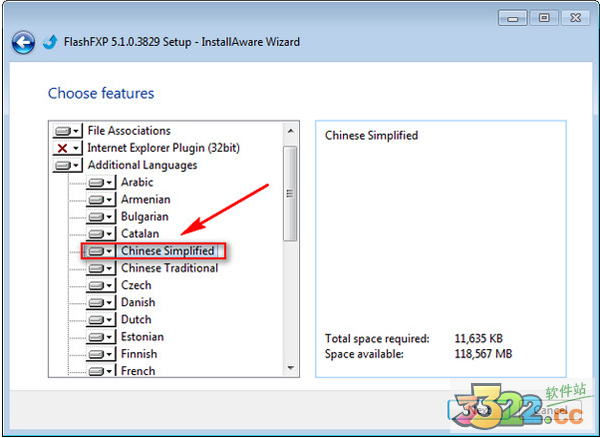
Task: Select Internet Explorer Plugin (32bit) item
Action: click(163, 148)
